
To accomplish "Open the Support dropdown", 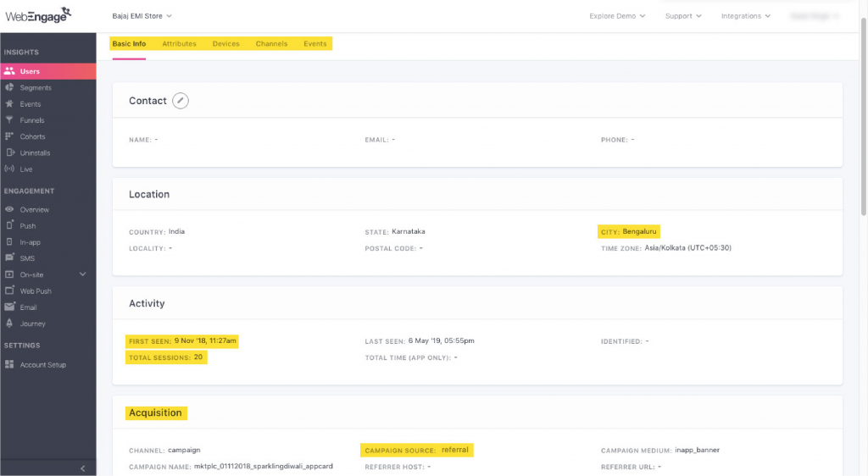I will [x=683, y=16].
